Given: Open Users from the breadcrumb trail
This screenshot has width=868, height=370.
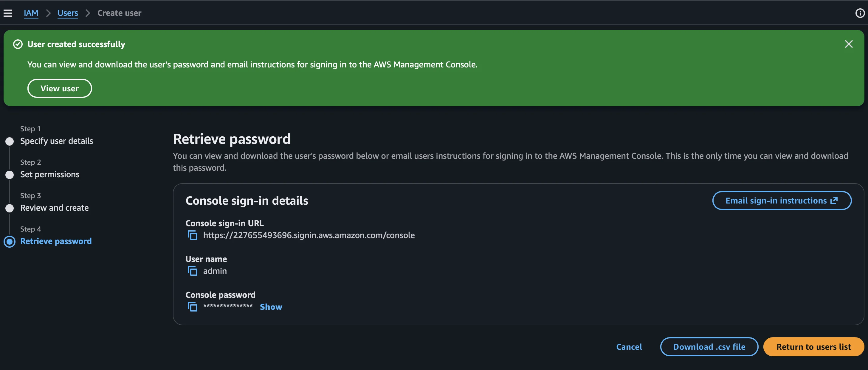Looking at the screenshot, I should pos(68,13).
